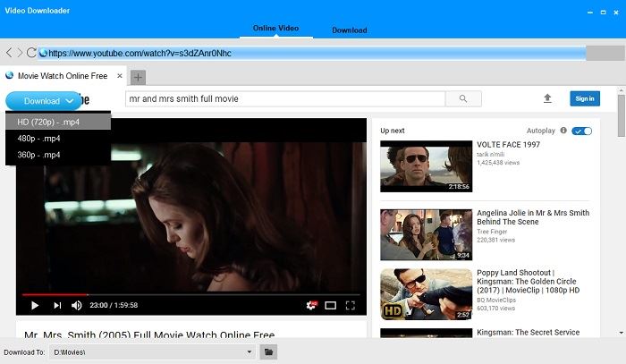Click the YouTube search magnifier button
626x364 pixels.
pos(462,98)
